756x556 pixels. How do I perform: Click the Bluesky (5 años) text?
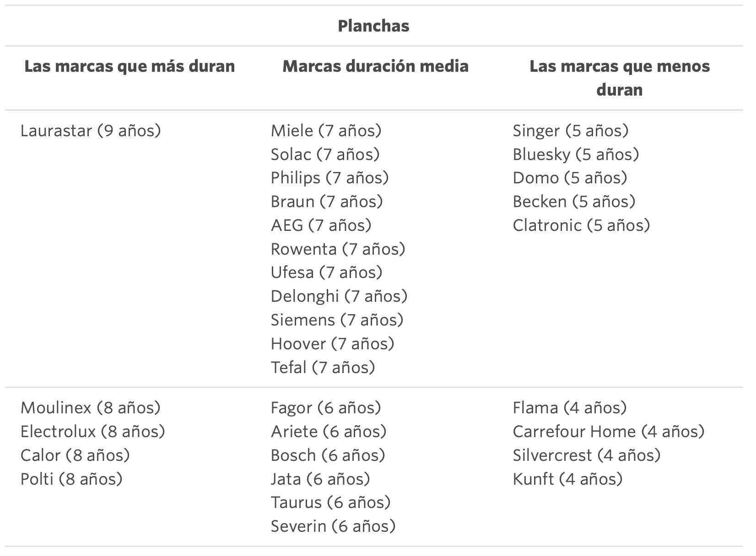coord(576,155)
